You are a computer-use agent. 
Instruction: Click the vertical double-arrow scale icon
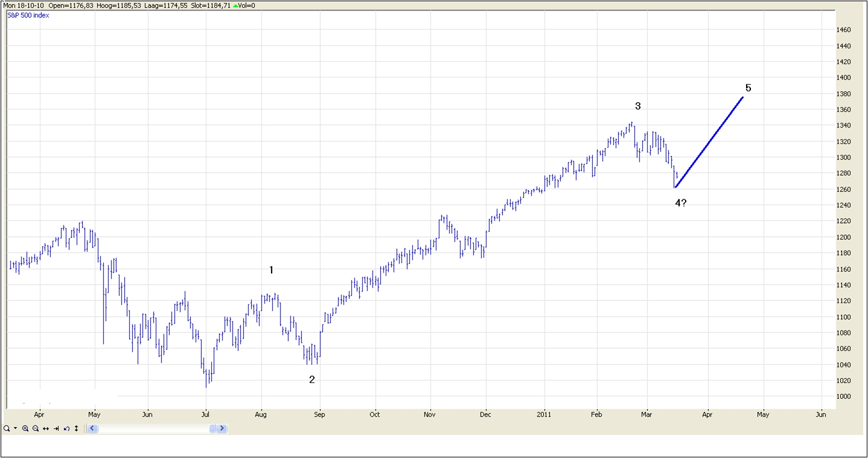point(76,428)
